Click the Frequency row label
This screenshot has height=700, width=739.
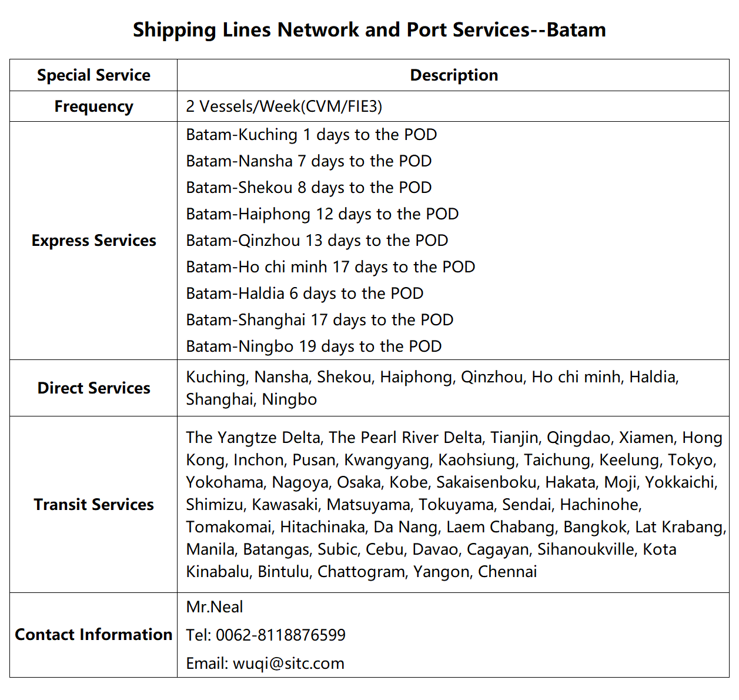point(93,106)
